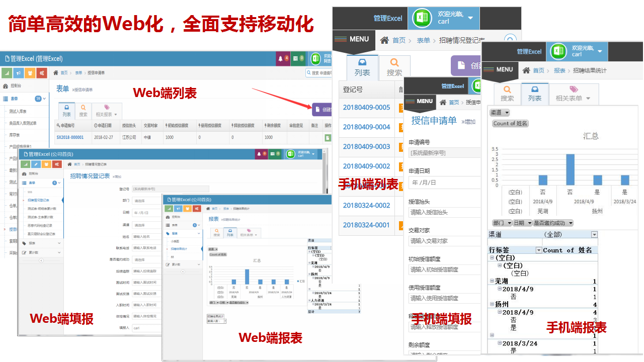The height and width of the screenshot is (362, 644).
Task: Click orange users icon in 招聘结果统计 web report window
Action: point(187,208)
